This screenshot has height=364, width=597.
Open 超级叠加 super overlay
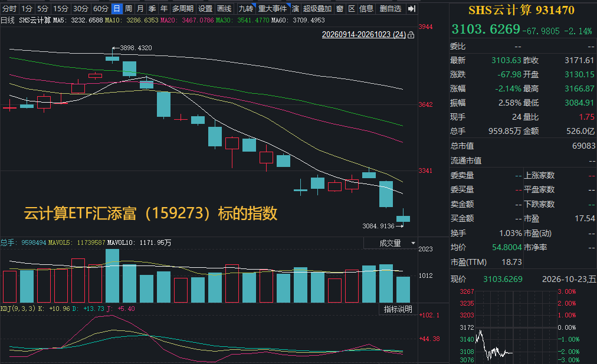[317, 9]
